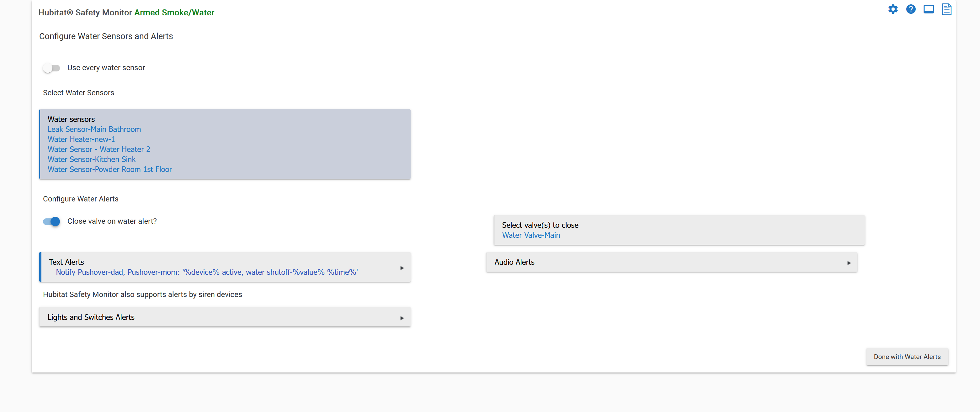Click Water Heater-new-1 sensor entry
Screen dimensions: 980x412
pos(81,139)
